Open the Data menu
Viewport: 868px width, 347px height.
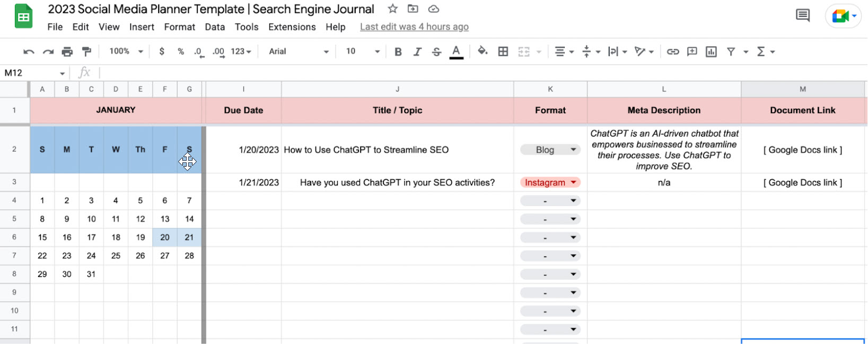[x=215, y=27]
